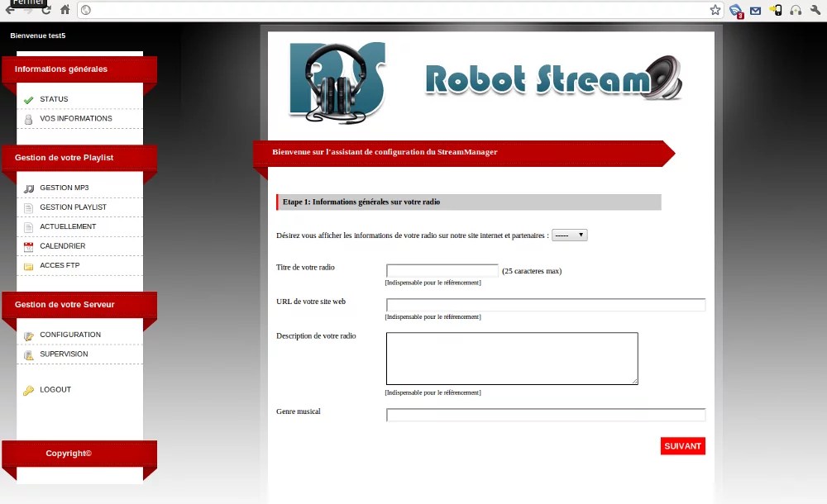Click the green checkmark STATUS icon
The image size is (827, 504).
tap(28, 100)
